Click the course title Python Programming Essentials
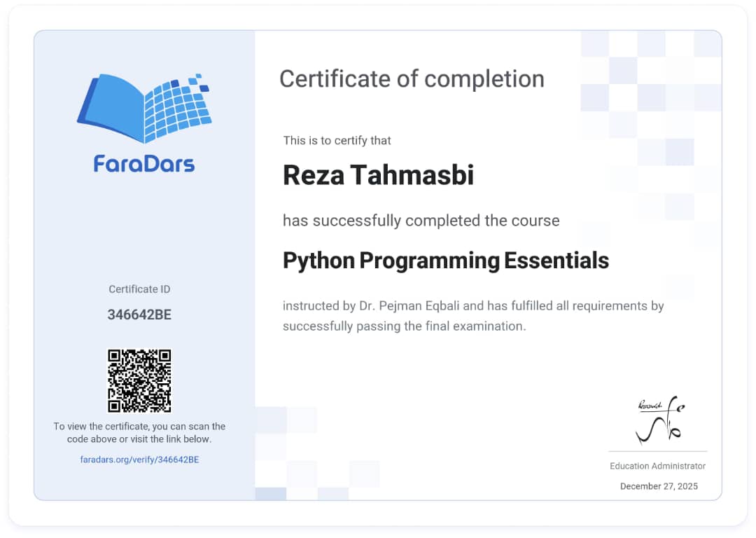This screenshot has width=756, height=538. pyautogui.click(x=445, y=261)
